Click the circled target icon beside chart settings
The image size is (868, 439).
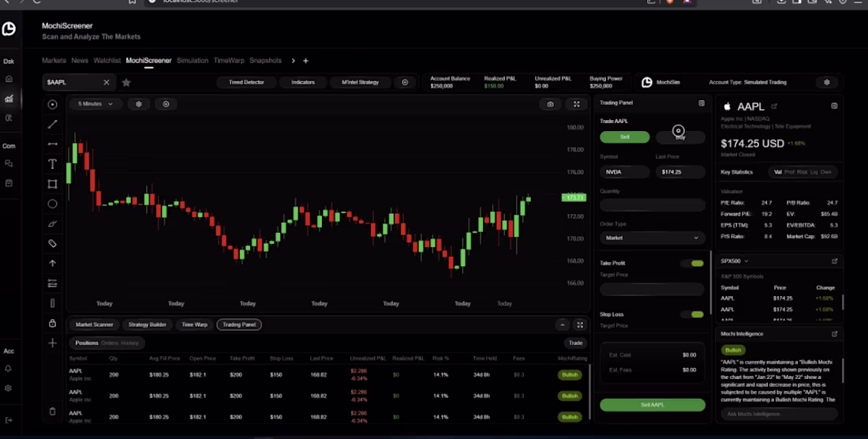point(166,104)
